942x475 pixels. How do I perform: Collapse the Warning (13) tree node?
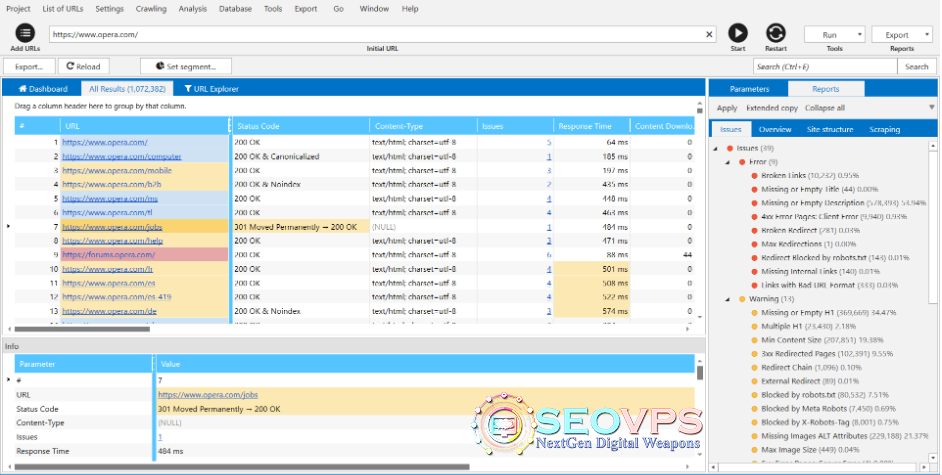coord(728,299)
